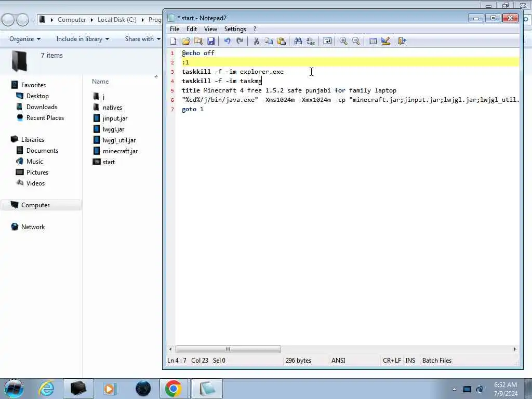
Task: Open the Replace text icon
Action: pyautogui.click(x=311, y=41)
